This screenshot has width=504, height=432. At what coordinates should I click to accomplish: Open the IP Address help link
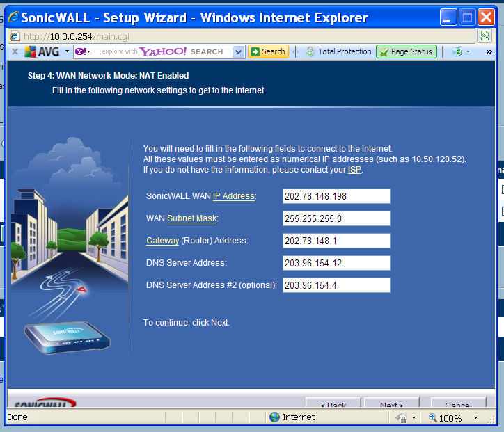(x=233, y=196)
